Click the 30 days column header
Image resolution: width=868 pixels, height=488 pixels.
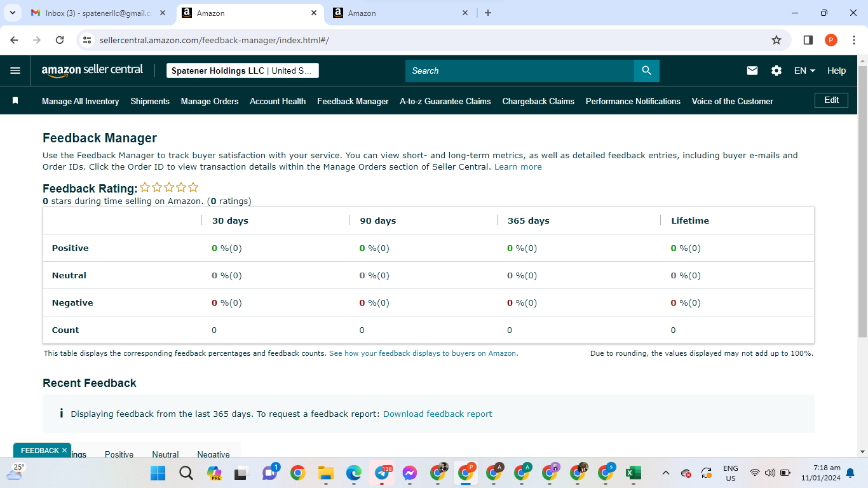tap(230, 220)
